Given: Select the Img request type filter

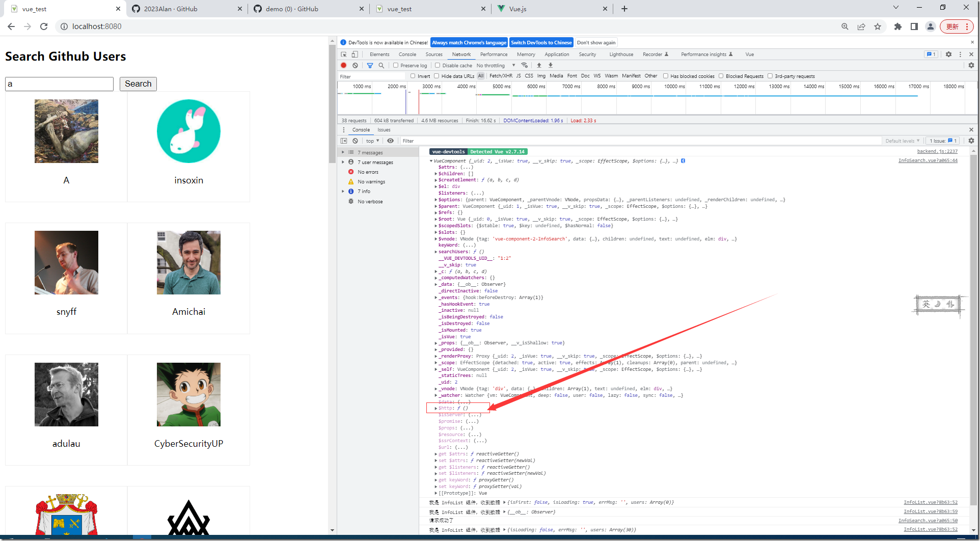Looking at the screenshot, I should [x=541, y=76].
